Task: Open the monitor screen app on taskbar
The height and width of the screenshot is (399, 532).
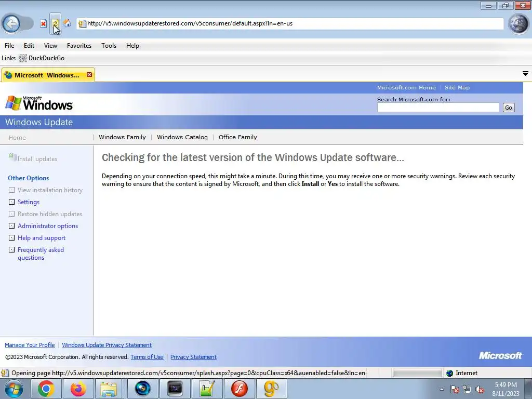Action: pyautogui.click(x=175, y=389)
